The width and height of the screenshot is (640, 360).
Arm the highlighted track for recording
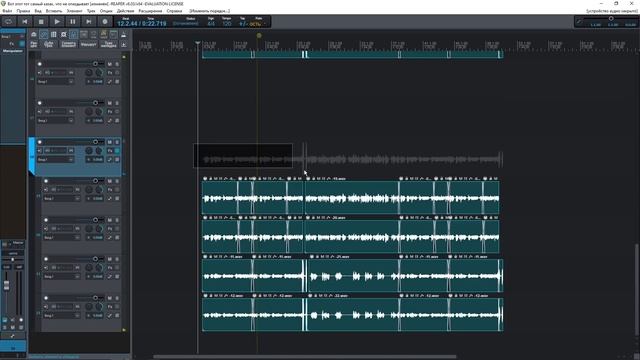[40, 142]
